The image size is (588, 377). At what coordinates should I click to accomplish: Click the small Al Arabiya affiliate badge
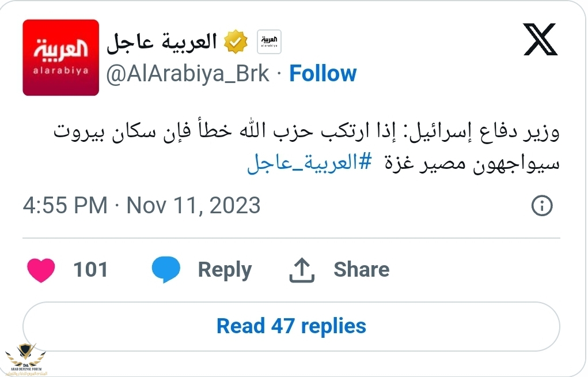click(269, 42)
